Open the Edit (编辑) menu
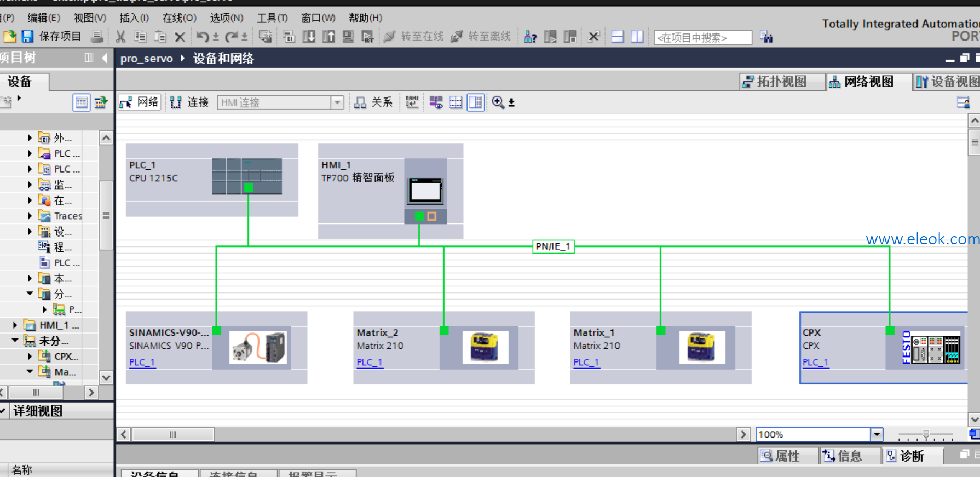 click(x=44, y=18)
